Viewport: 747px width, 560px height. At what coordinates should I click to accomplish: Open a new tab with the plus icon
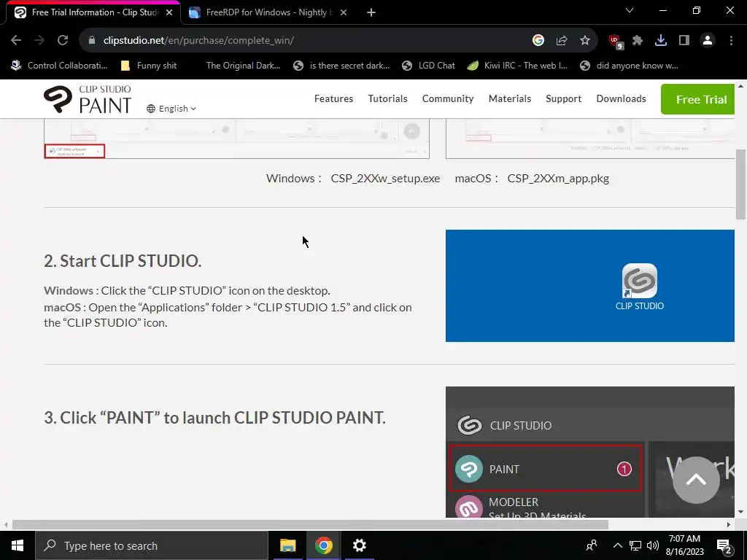tap(371, 12)
